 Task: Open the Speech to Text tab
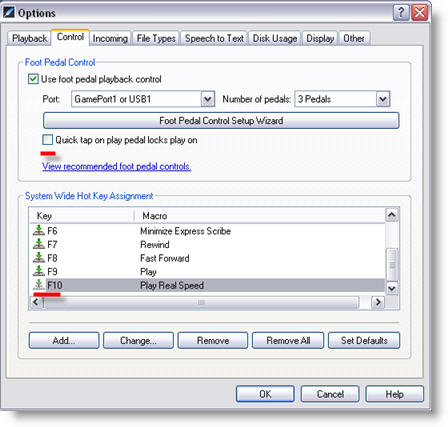[214, 38]
